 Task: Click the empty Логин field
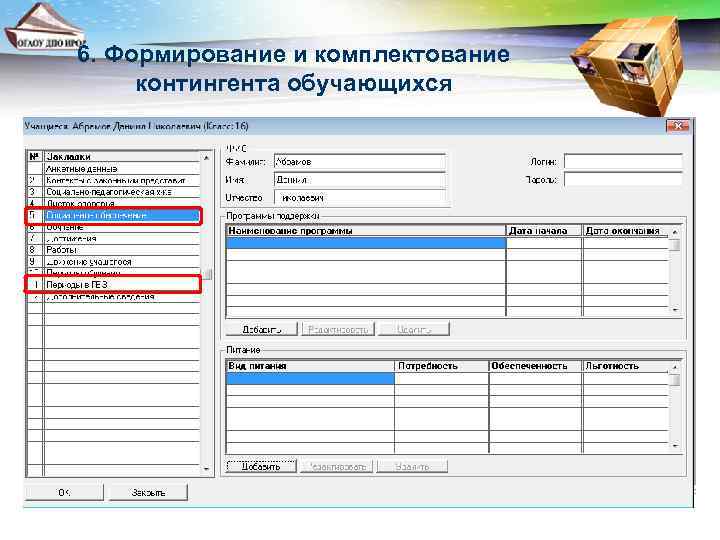coord(623,162)
